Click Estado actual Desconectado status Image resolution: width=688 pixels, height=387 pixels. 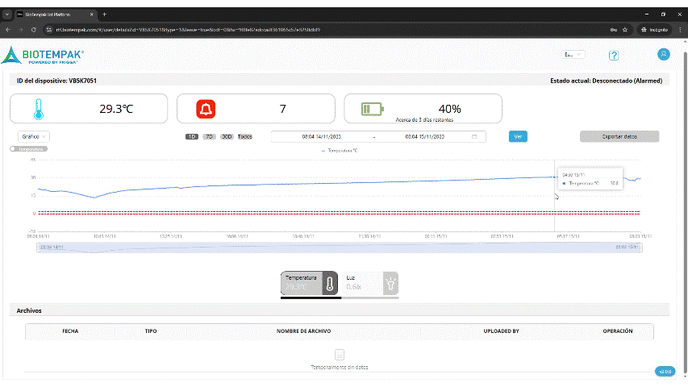606,81
